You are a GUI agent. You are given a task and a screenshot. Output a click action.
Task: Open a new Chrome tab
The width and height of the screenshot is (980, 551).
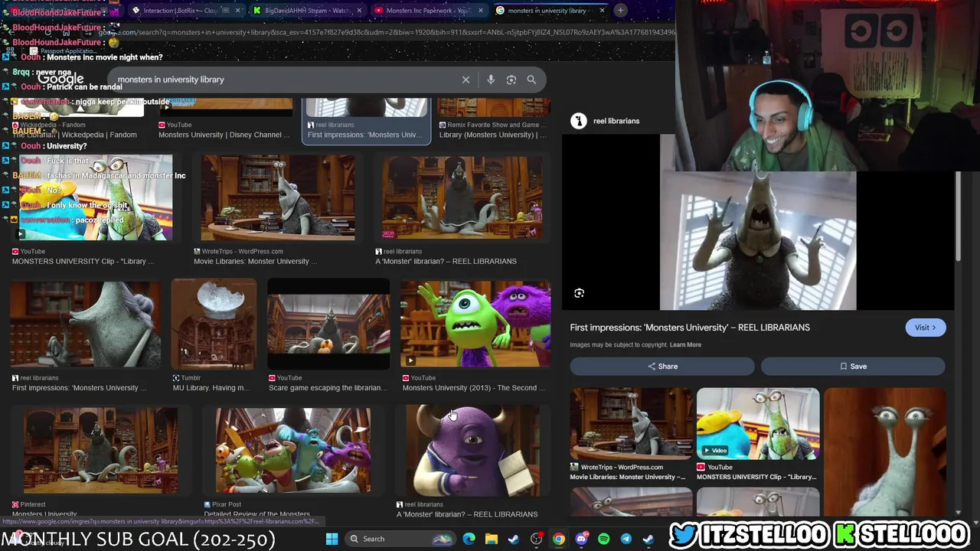[x=620, y=11]
